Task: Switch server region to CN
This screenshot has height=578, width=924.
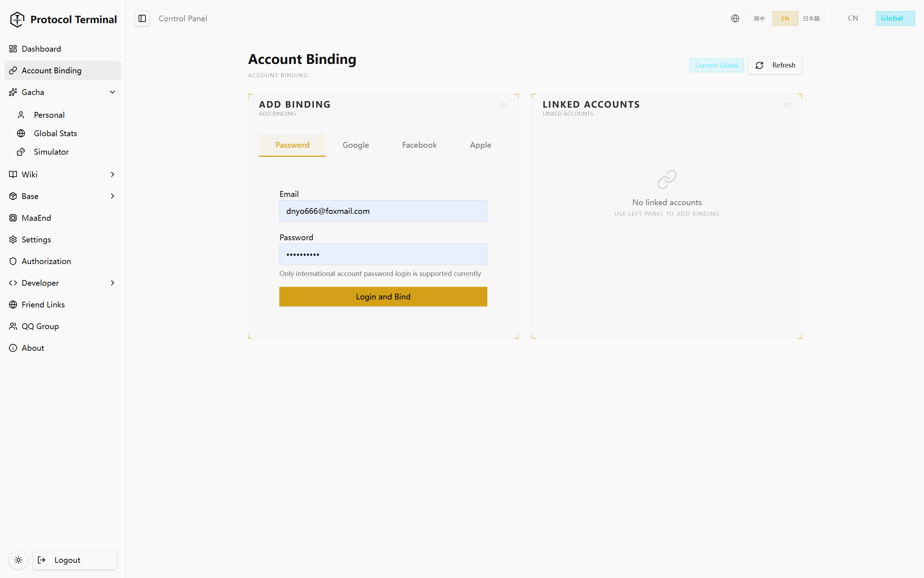Action: click(x=853, y=18)
